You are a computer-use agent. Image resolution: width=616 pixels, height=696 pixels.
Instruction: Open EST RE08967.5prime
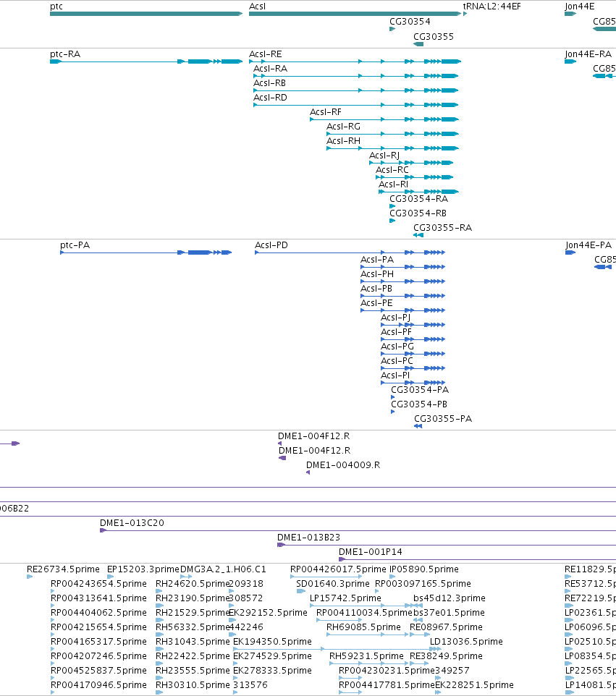point(420,635)
